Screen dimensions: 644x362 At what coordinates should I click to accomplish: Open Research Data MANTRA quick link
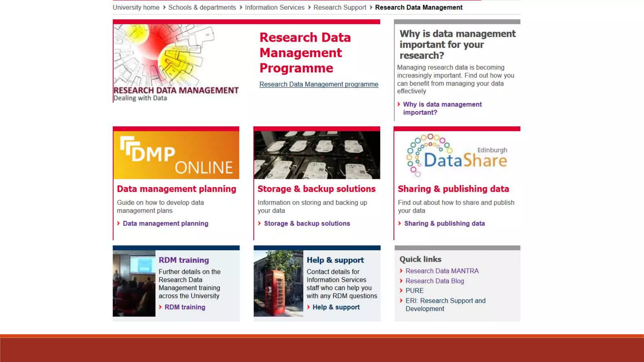[x=442, y=271]
